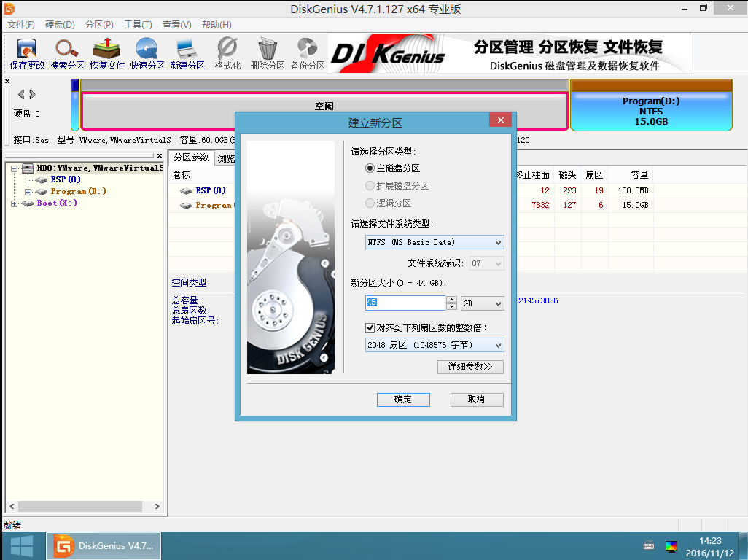
Task: Click 磁头 column header
Action: [x=568, y=175]
